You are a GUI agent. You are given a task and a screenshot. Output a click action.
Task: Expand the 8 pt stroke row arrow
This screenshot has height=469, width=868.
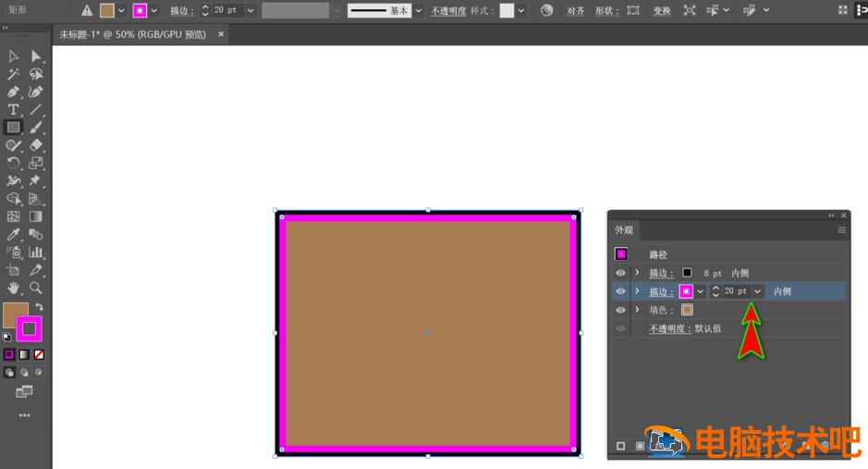coord(637,273)
